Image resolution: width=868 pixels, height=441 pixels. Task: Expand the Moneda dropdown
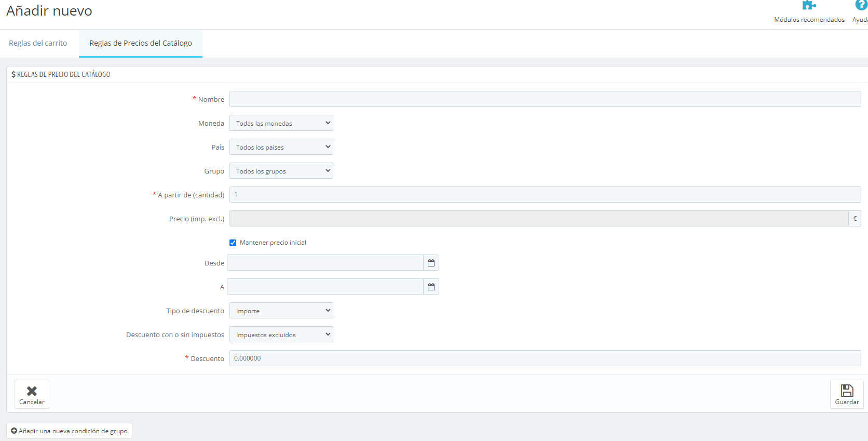click(281, 123)
